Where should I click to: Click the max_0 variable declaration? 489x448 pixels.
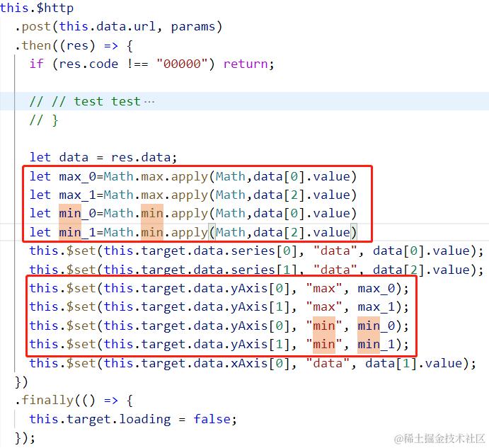click(x=193, y=176)
